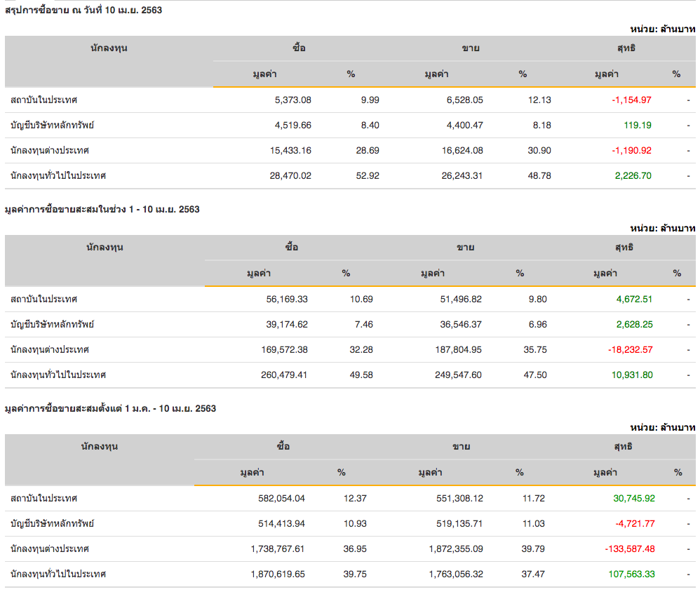Click the buy value 28,470.02
The width and height of the screenshot is (700, 592).
(x=290, y=175)
